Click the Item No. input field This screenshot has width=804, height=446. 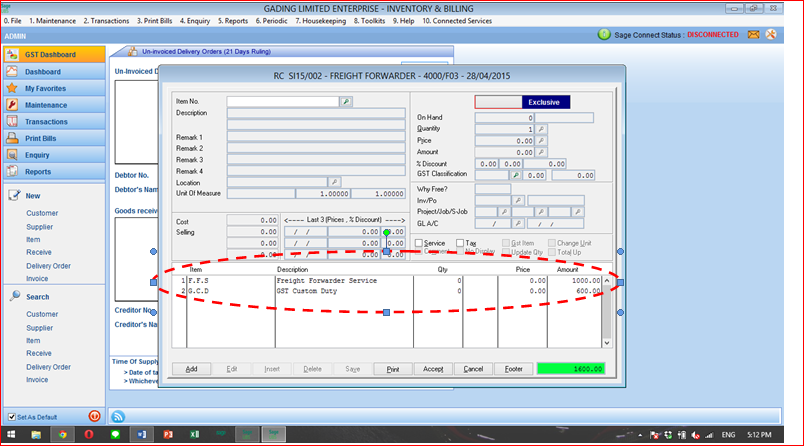(283, 102)
